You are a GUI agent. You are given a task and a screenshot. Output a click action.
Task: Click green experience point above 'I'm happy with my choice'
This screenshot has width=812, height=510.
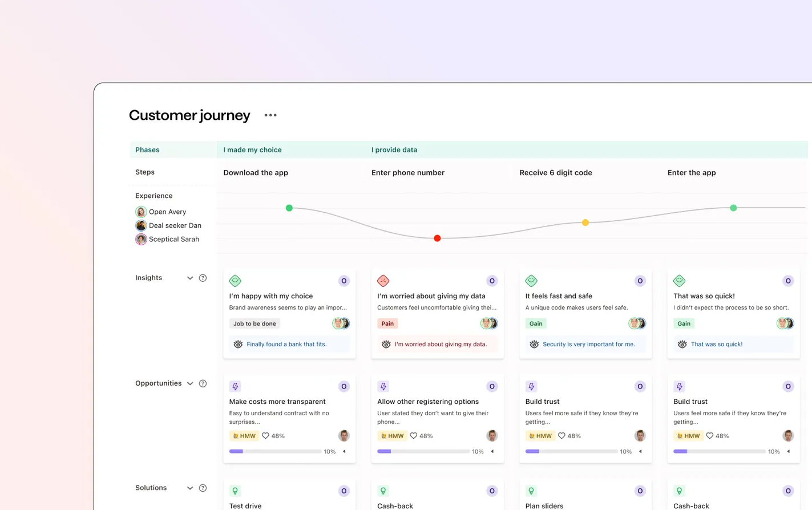coord(289,208)
